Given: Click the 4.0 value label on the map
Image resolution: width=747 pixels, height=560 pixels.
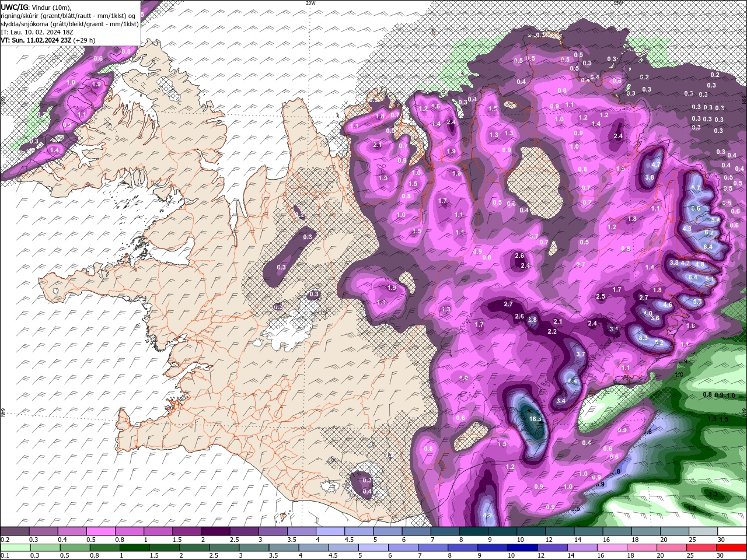Looking at the screenshot, I should (x=648, y=313).
